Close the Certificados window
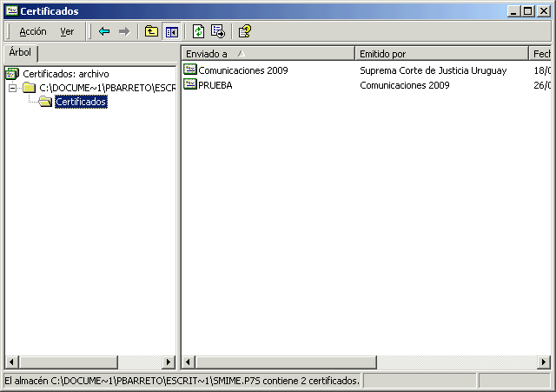The height and width of the screenshot is (392, 556). click(544, 11)
